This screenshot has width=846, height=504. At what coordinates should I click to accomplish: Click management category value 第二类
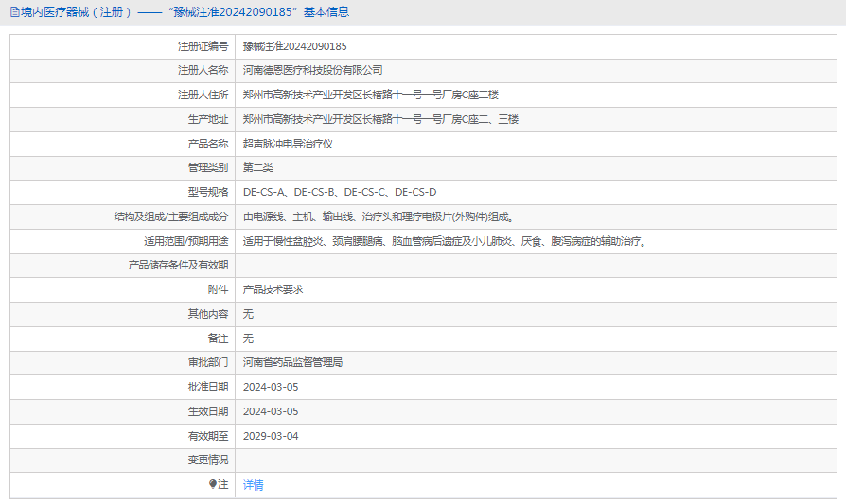[x=258, y=167]
